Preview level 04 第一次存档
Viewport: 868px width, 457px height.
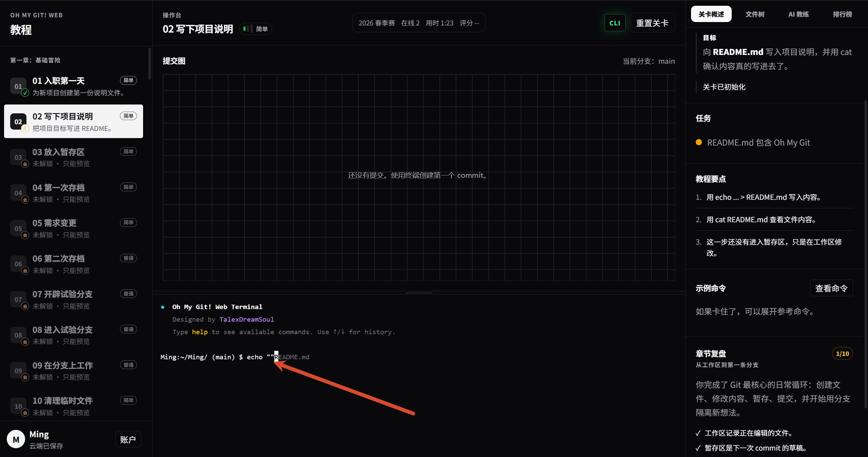[x=74, y=193]
